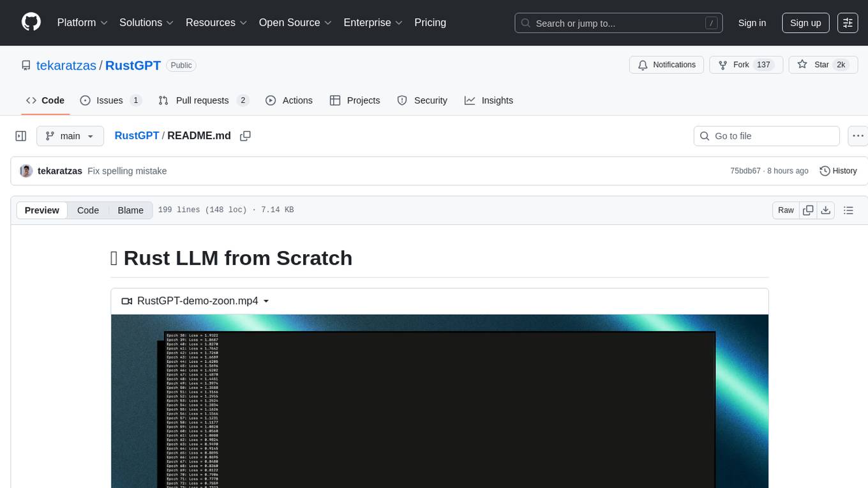The width and height of the screenshot is (868, 488).
Task: Click the Issues count badge 1
Action: click(x=135, y=100)
